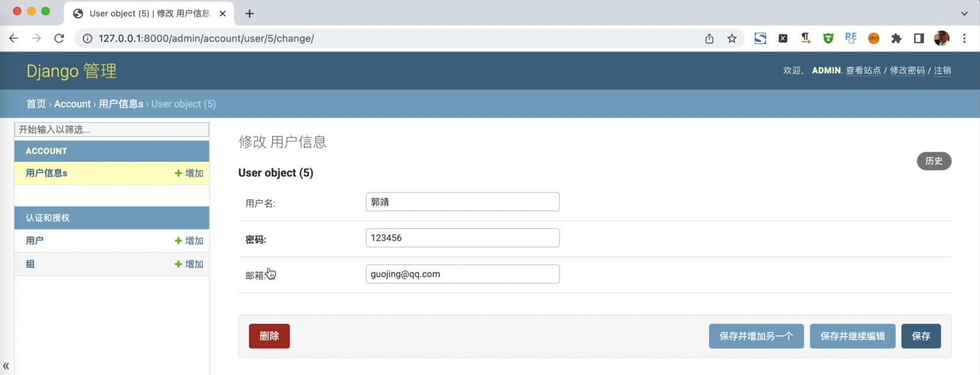980x375 pixels.
Task: Click the address bar URL
Action: 206,38
